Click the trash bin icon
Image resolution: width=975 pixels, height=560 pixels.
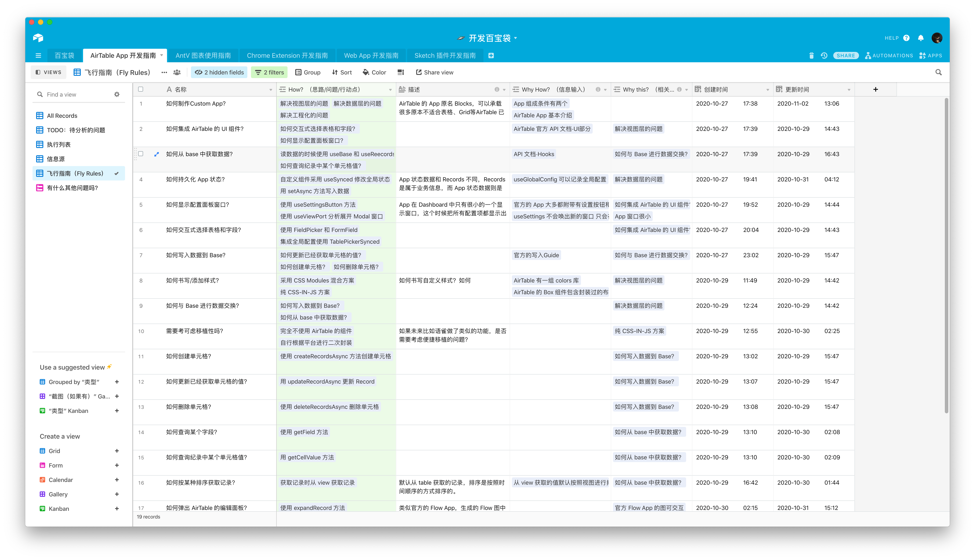(x=811, y=55)
